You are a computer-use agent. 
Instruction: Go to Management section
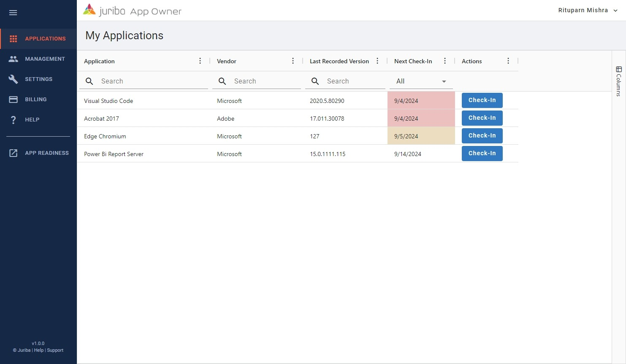(38, 59)
